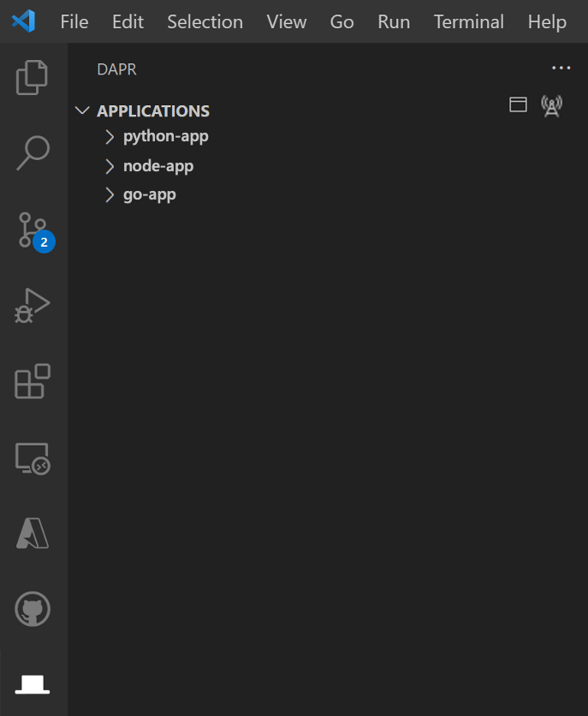Expand the python-app entry
This screenshot has width=588, height=716.
(x=110, y=136)
